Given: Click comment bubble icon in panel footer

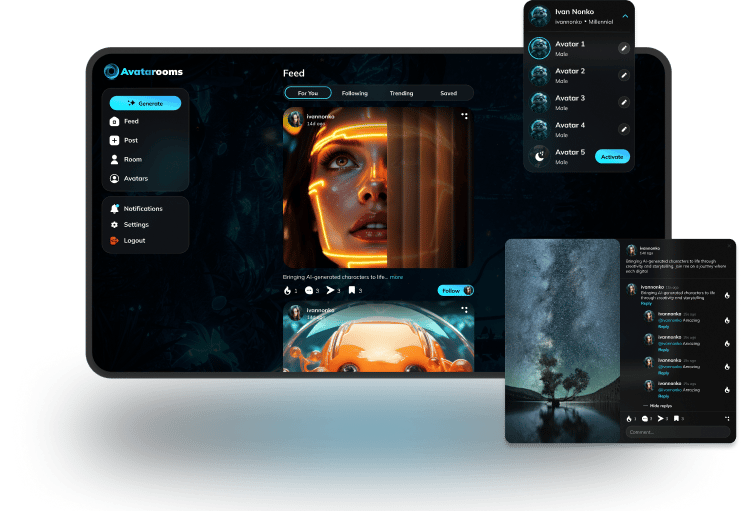Looking at the screenshot, I should click(645, 419).
